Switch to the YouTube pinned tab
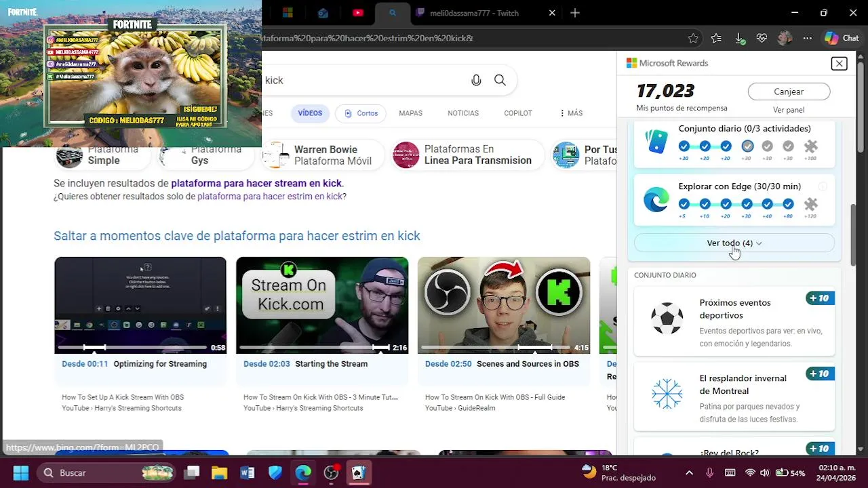This screenshot has width=868, height=488. pos(358,13)
